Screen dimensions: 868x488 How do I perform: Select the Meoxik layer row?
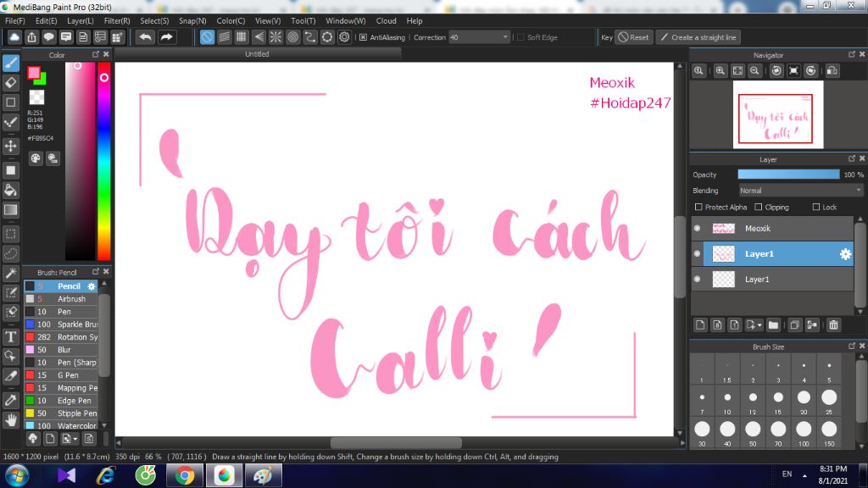772,229
